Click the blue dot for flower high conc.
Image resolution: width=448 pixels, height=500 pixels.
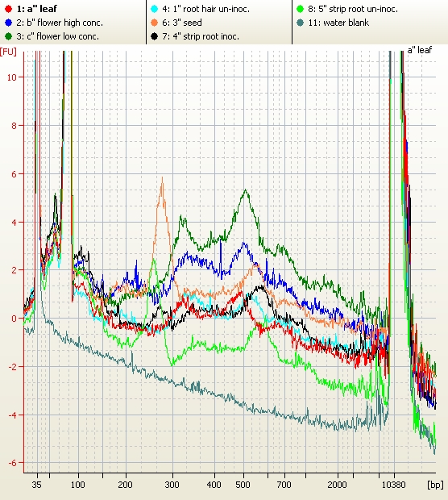click(8, 23)
